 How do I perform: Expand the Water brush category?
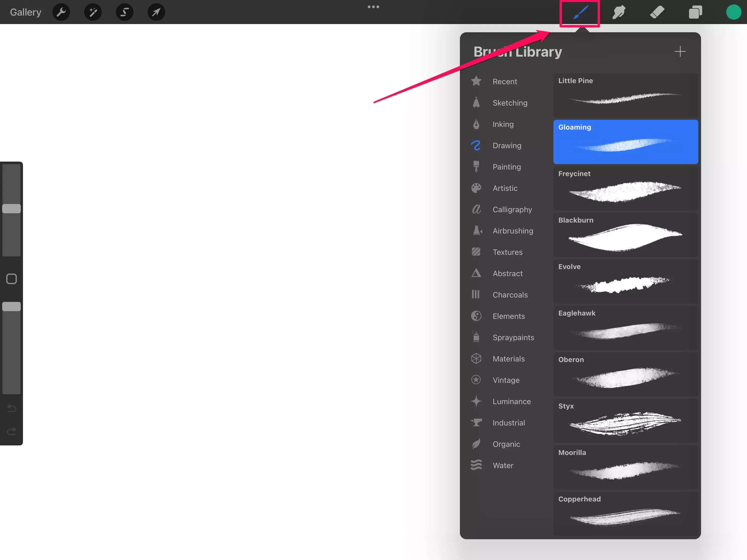pos(503,465)
